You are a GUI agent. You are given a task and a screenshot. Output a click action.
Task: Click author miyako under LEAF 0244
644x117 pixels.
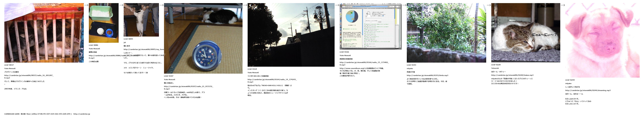568,84
